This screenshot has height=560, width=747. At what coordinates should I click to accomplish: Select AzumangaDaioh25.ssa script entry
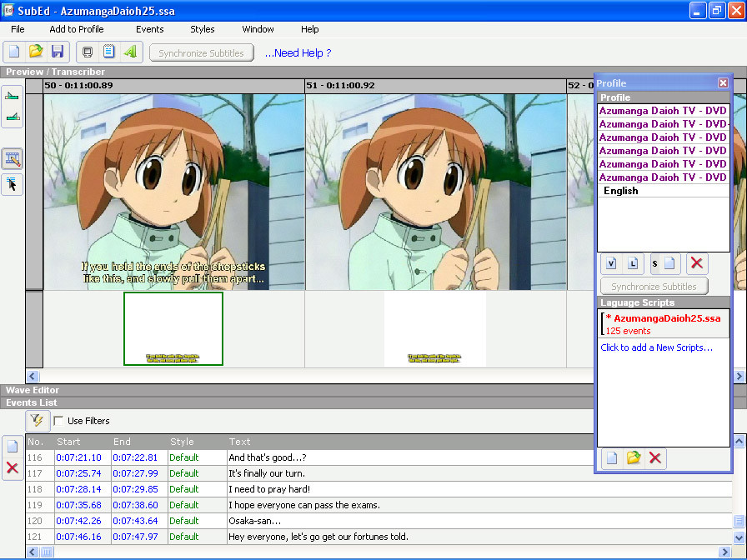click(664, 324)
